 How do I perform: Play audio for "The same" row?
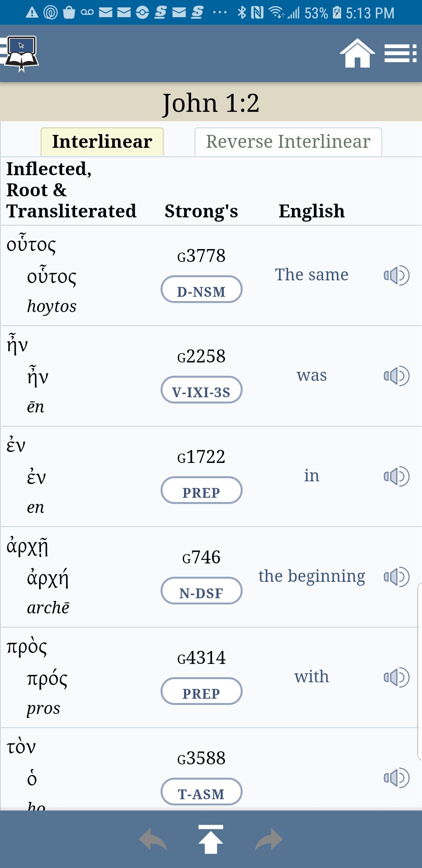(x=396, y=275)
